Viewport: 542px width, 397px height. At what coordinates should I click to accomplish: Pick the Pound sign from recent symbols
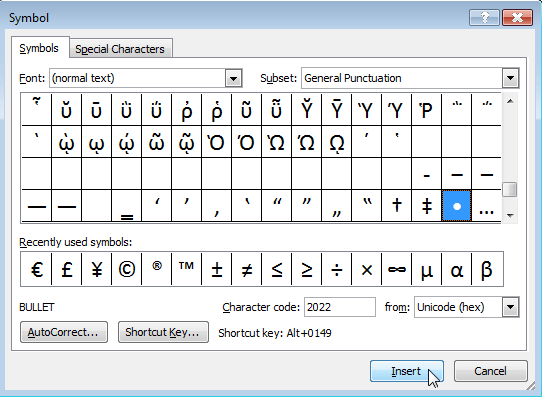coord(66,269)
